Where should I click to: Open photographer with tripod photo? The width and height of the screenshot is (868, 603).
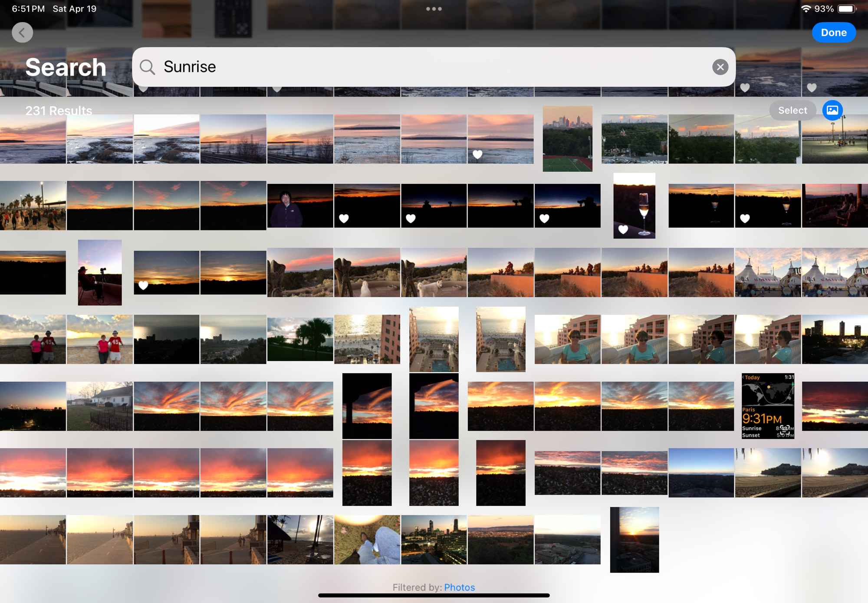(100, 272)
